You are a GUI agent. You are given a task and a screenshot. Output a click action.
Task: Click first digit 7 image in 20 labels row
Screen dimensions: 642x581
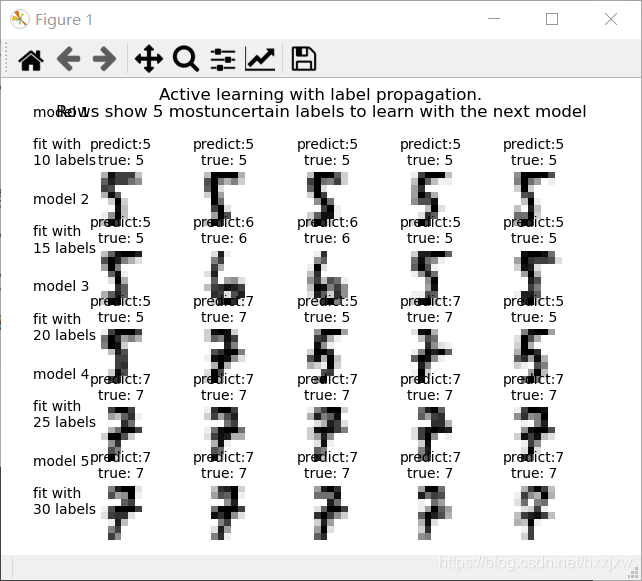click(225, 355)
